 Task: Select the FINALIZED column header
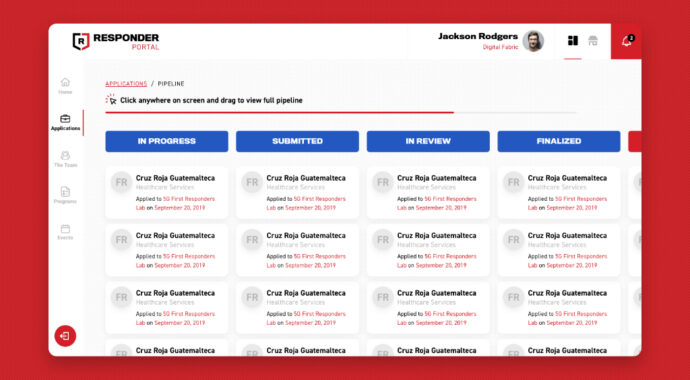[559, 141]
